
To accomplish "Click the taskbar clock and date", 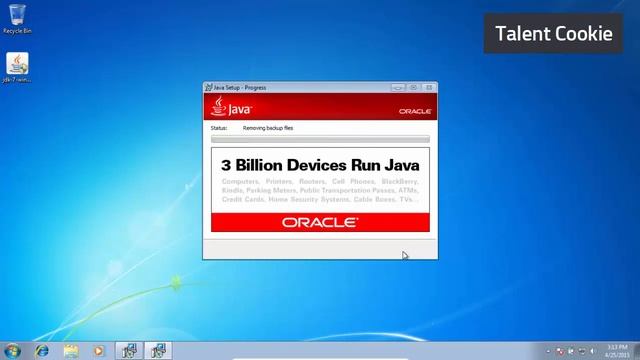I will [617, 351].
